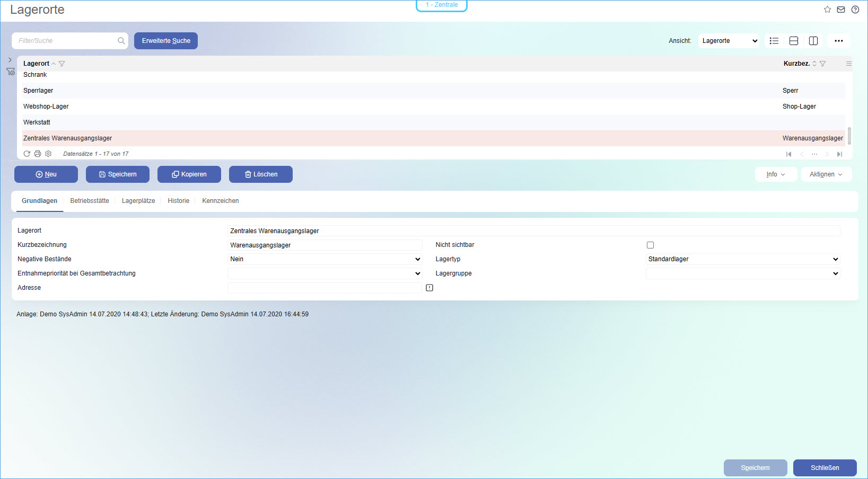This screenshot has height=479, width=868.
Task: Expand the Negative Bestände dropdown
Action: pyautogui.click(x=325, y=259)
